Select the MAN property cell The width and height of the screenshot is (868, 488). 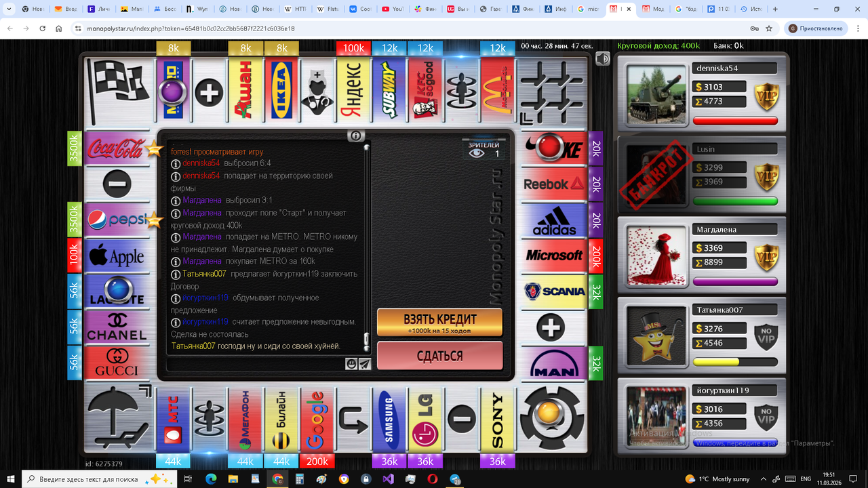pyautogui.click(x=554, y=364)
